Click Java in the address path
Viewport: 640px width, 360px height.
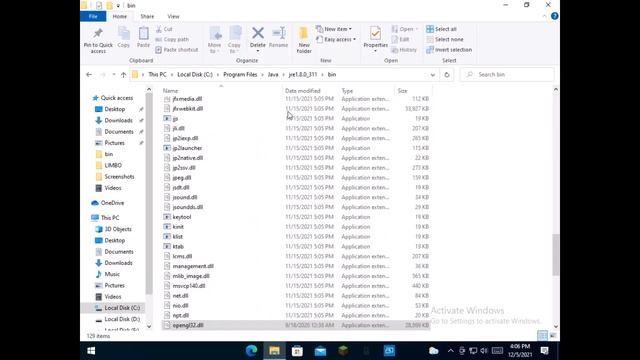click(273, 75)
